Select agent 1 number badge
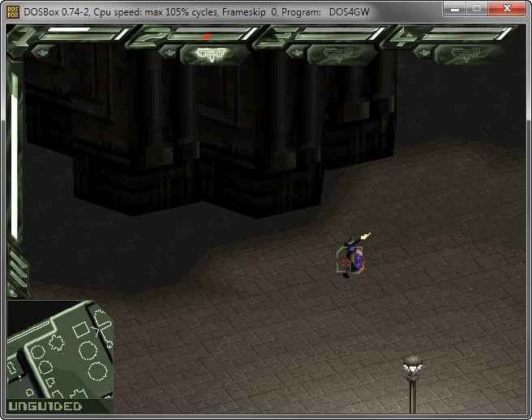Screen dimensions: 532x420 coord(22,36)
